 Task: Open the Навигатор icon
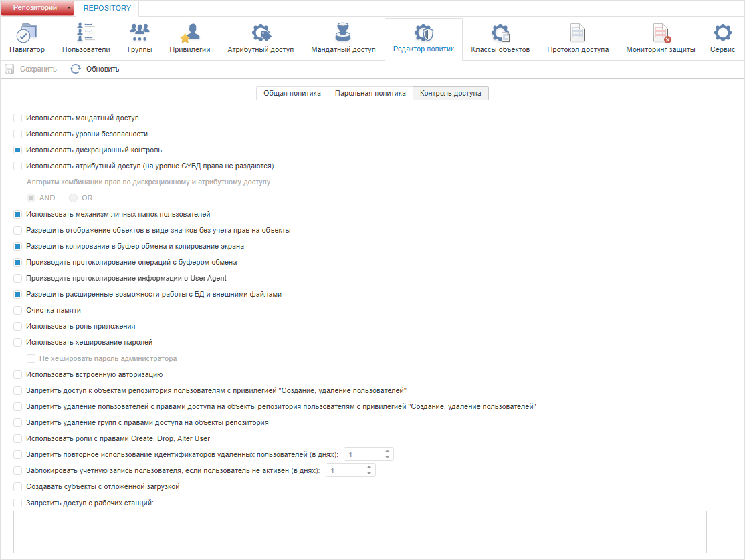27,33
